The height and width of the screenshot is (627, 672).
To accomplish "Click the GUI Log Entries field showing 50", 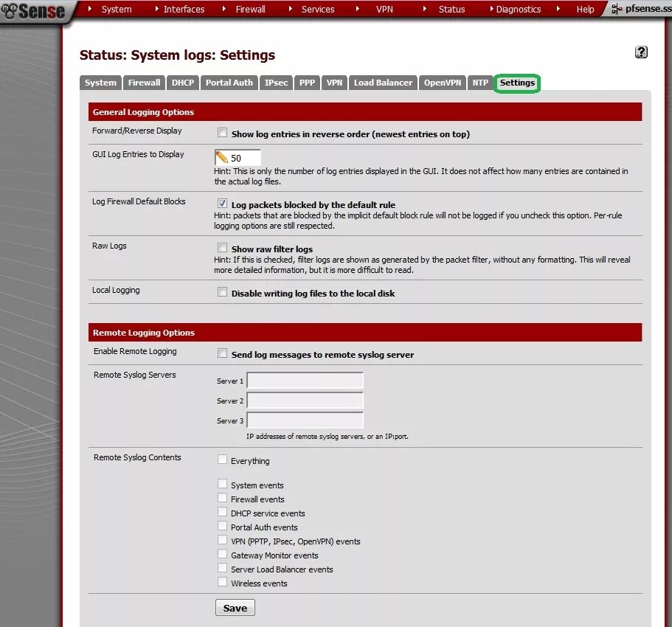I will click(238, 158).
